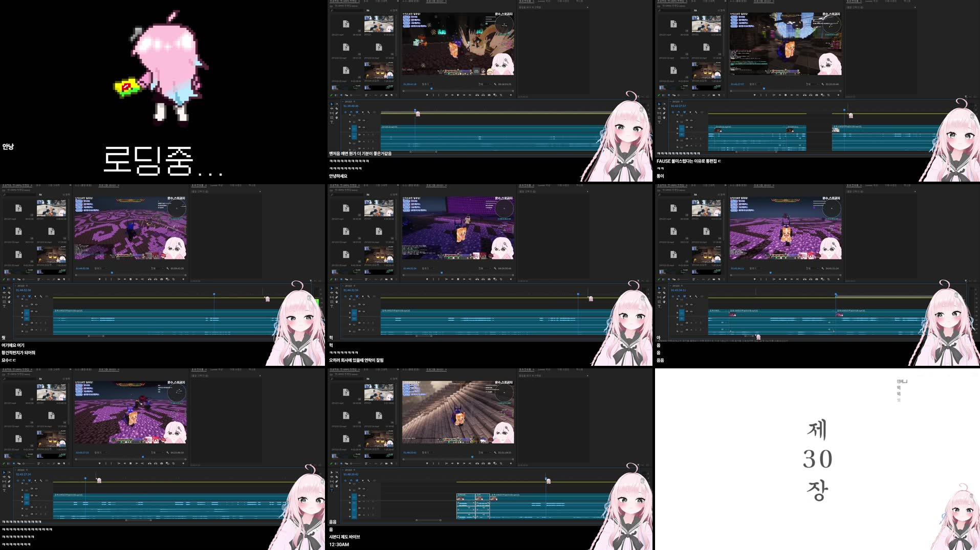Open the Project panel options menu
Screen dimensions: 980x550
coord(398,2)
